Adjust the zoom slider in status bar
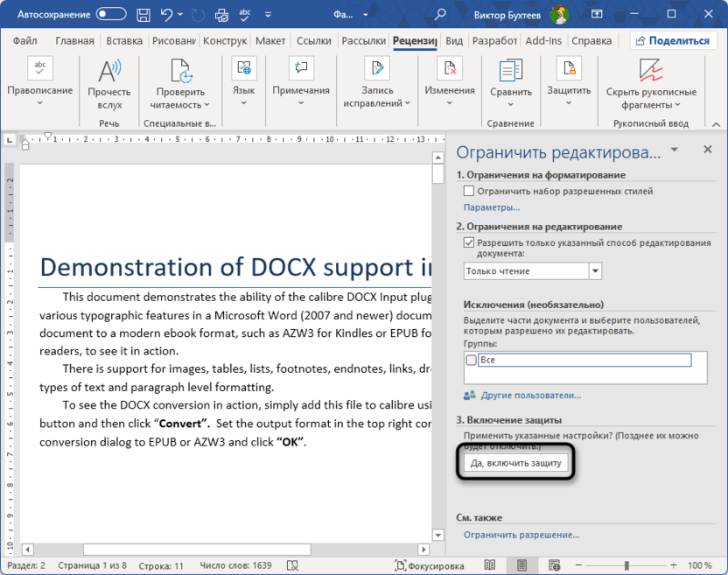 tap(626, 564)
